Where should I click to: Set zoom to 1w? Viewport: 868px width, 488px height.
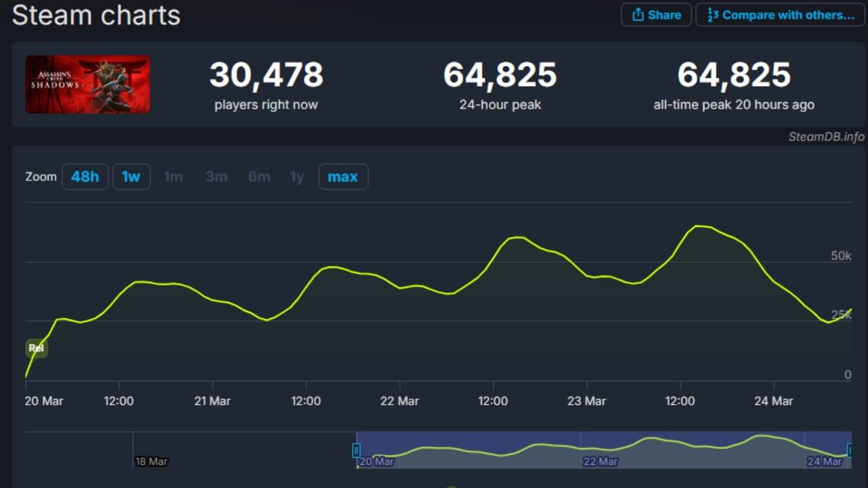131,176
